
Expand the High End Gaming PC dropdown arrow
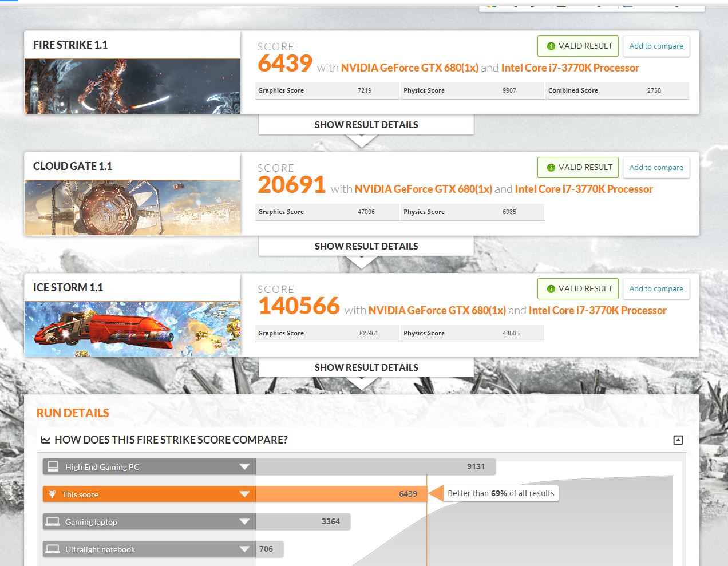[244, 467]
